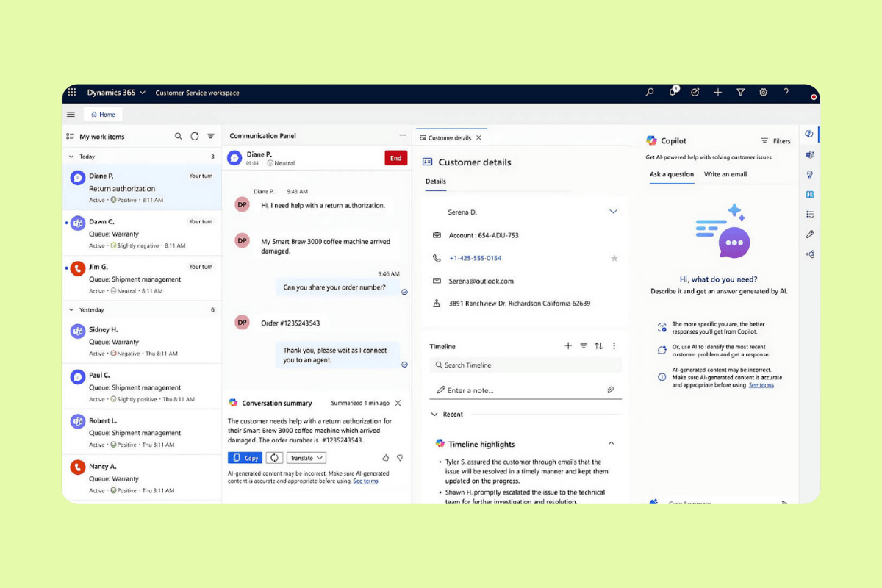Open Timeline more options ellipsis
Viewport: 882px width, 588px height.
[x=614, y=345]
